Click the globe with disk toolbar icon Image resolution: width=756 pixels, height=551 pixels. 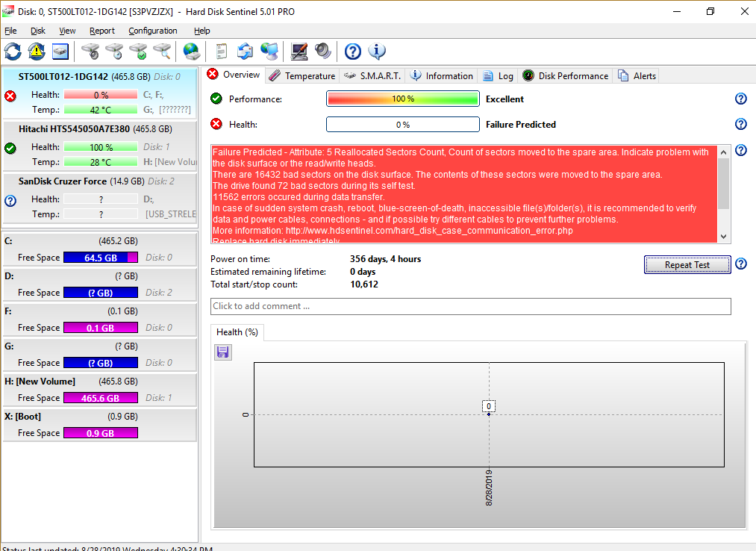pyautogui.click(x=191, y=52)
